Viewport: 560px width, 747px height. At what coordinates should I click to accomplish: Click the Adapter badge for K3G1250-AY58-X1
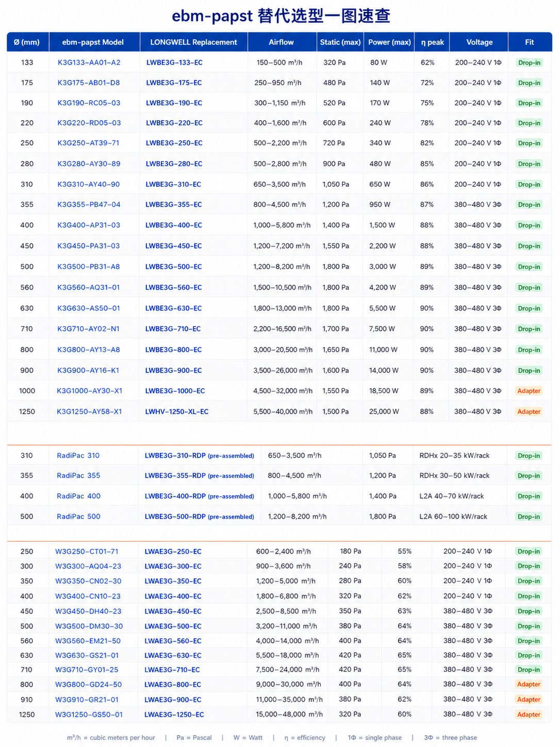point(529,412)
